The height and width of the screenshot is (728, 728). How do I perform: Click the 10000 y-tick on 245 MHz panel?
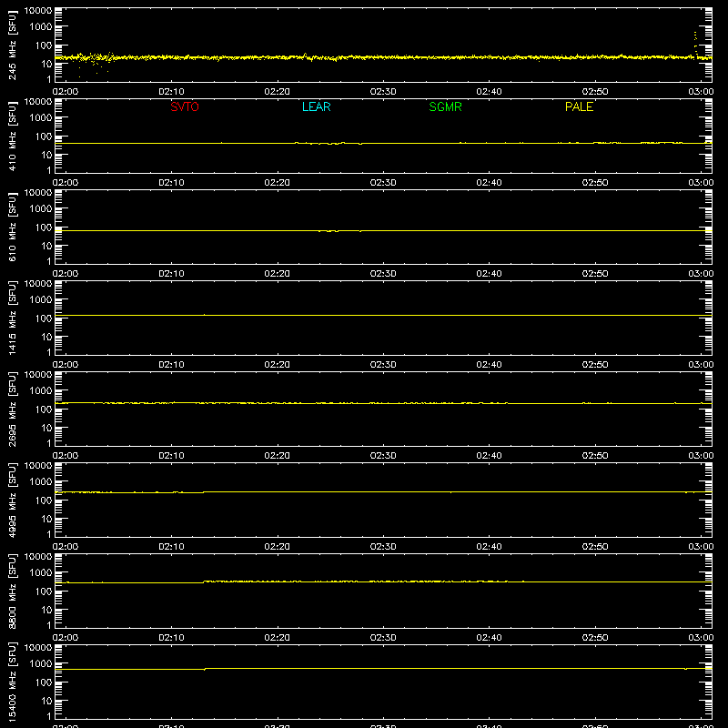pos(38,11)
